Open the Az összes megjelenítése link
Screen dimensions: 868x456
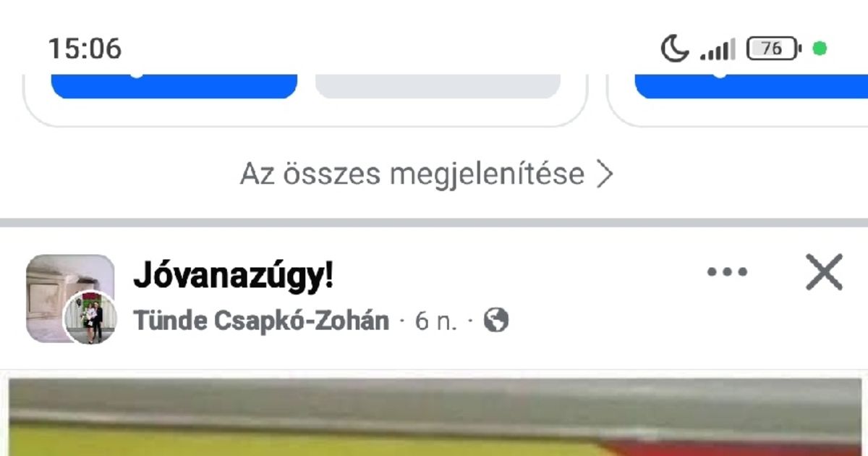pos(427,174)
